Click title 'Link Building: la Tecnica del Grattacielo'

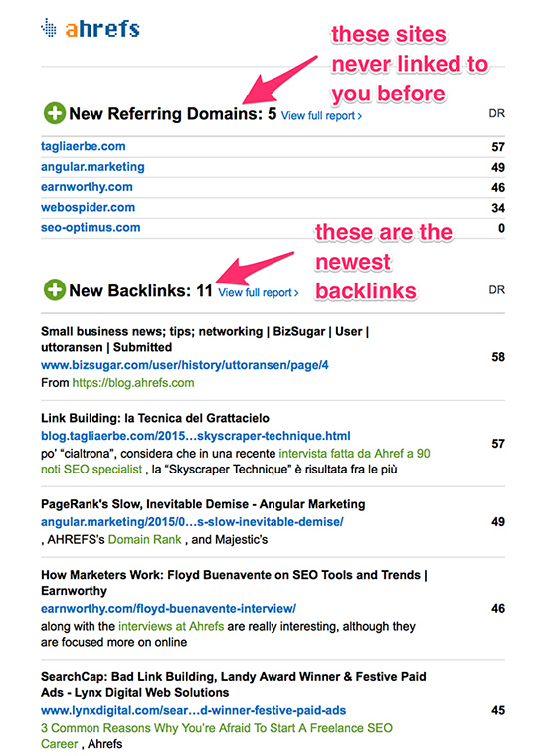155,418
